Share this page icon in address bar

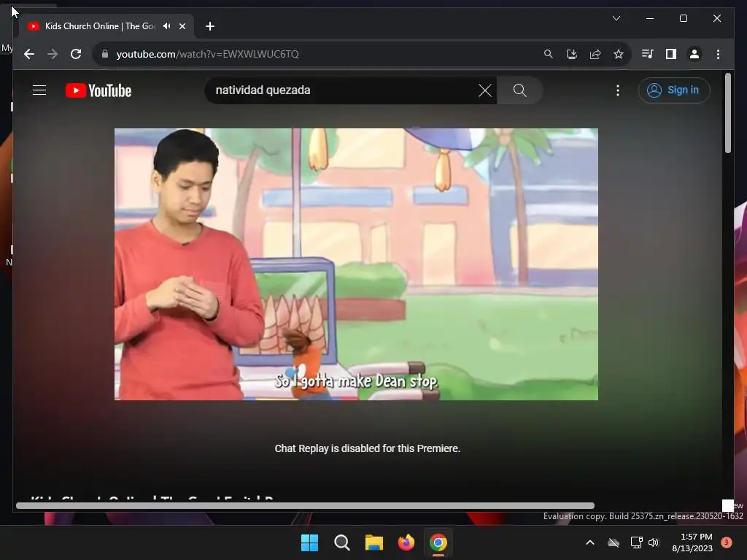tap(595, 54)
